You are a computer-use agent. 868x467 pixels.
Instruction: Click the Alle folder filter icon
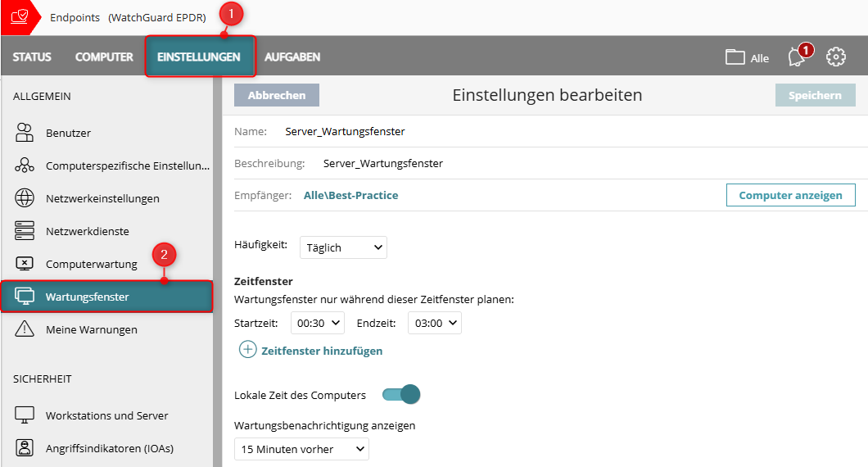[x=735, y=57]
